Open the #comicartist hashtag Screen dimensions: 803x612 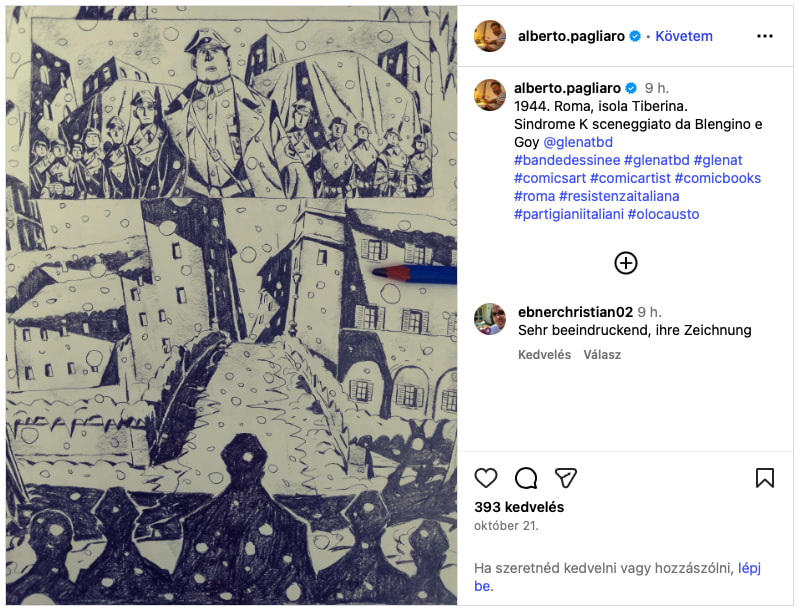click(x=630, y=178)
